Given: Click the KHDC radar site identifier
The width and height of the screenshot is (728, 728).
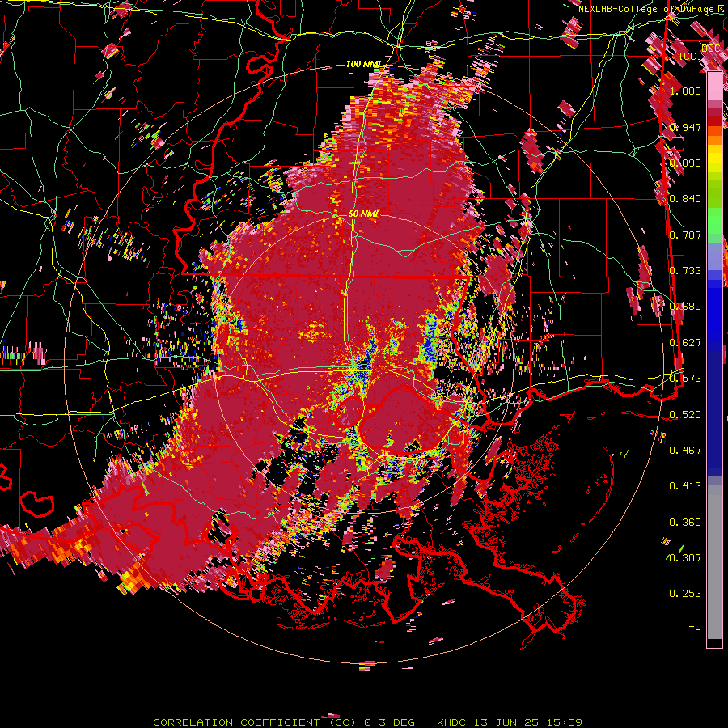Looking at the screenshot, I should pos(453,722).
